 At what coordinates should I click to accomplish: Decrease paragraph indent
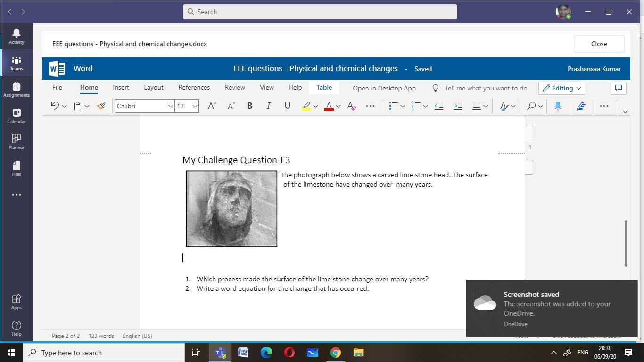pyautogui.click(x=439, y=106)
